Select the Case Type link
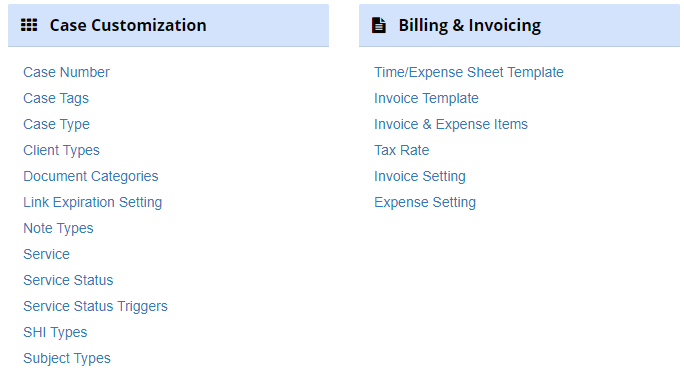Image resolution: width=684 pixels, height=385 pixels. [x=56, y=124]
